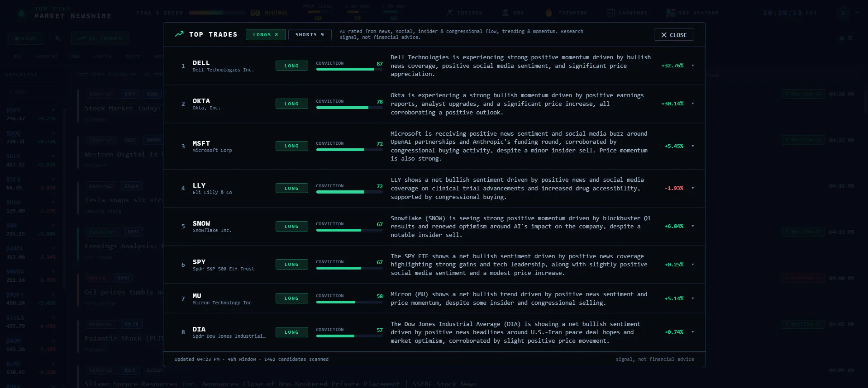Click the LONG badge for SNOW
Image resolution: width=868 pixels, height=388 pixels.
(292, 226)
